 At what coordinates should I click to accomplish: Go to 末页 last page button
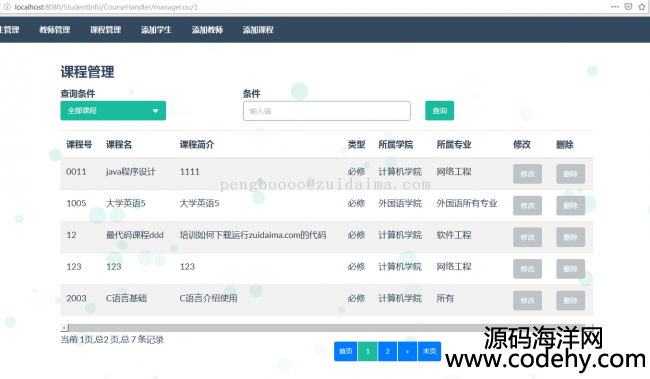tap(429, 351)
